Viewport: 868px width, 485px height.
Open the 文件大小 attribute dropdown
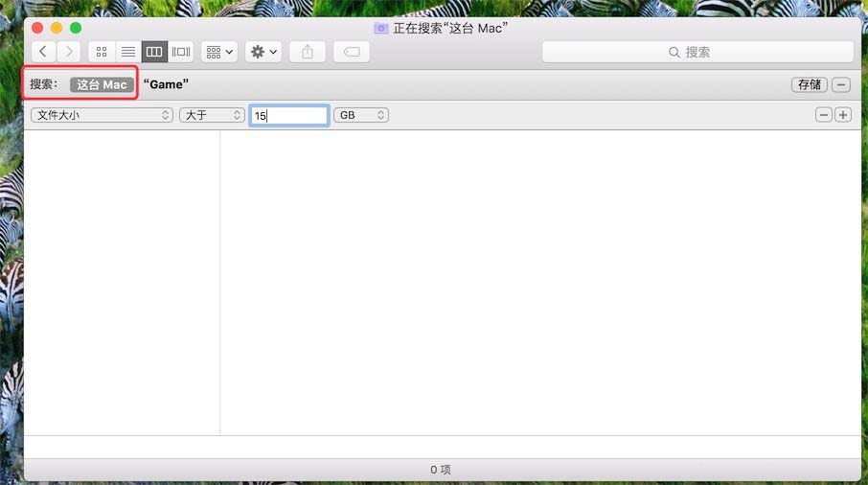point(101,115)
